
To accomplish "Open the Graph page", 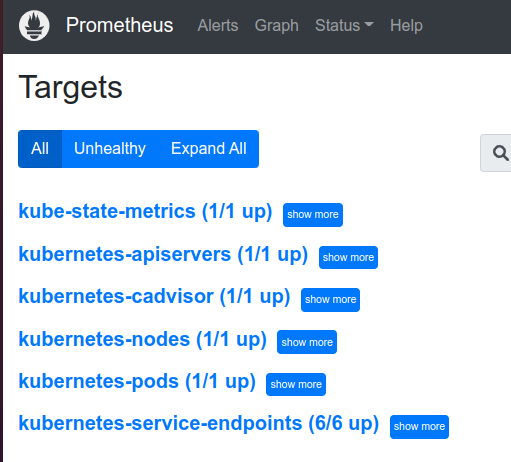I will tap(277, 25).
